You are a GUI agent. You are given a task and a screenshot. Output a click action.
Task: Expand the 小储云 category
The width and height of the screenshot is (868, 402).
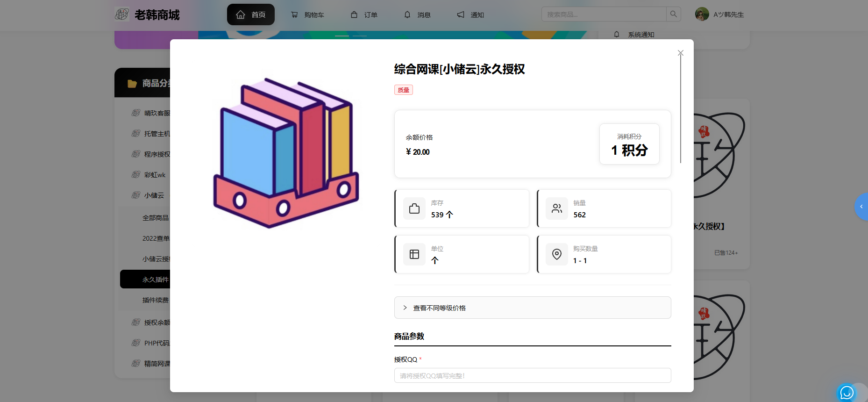154,195
